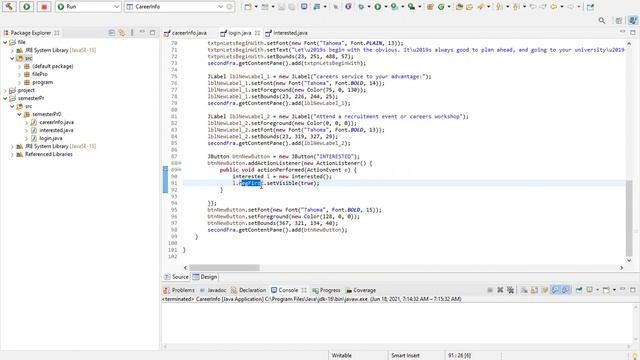Click the launch configuration gear icon
640x360 pixels.
pyautogui.click(x=230, y=7)
